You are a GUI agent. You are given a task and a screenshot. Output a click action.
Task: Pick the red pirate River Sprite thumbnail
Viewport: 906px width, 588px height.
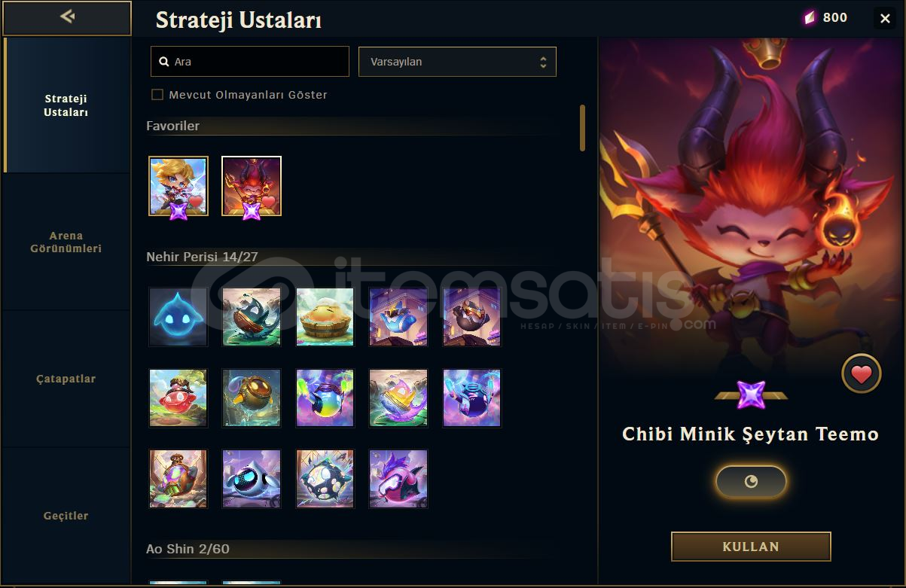pos(178,398)
